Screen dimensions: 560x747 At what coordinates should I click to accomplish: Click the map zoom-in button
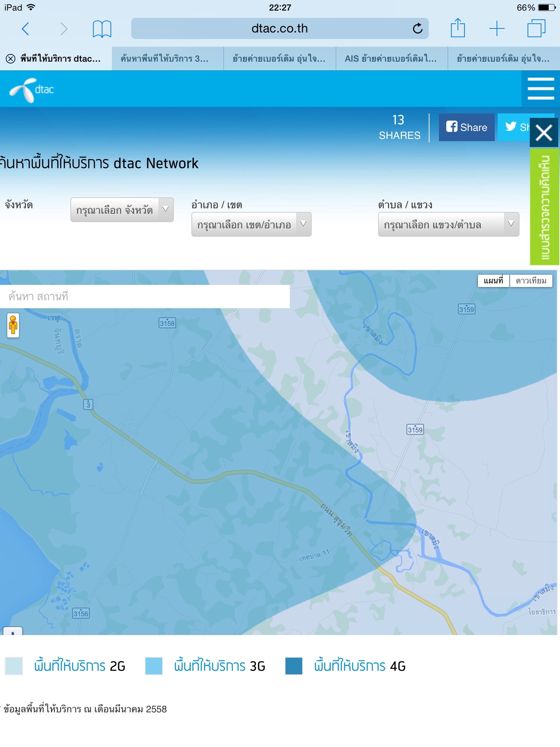13,631
